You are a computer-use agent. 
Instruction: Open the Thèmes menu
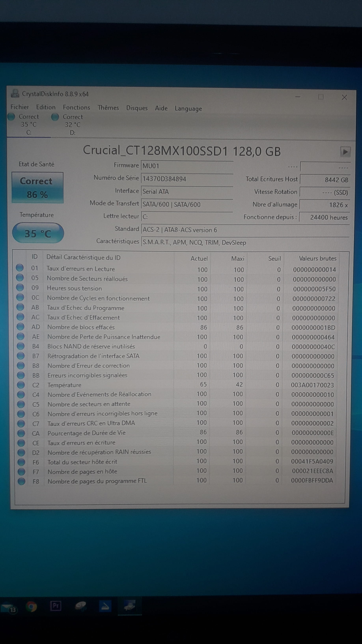108,108
